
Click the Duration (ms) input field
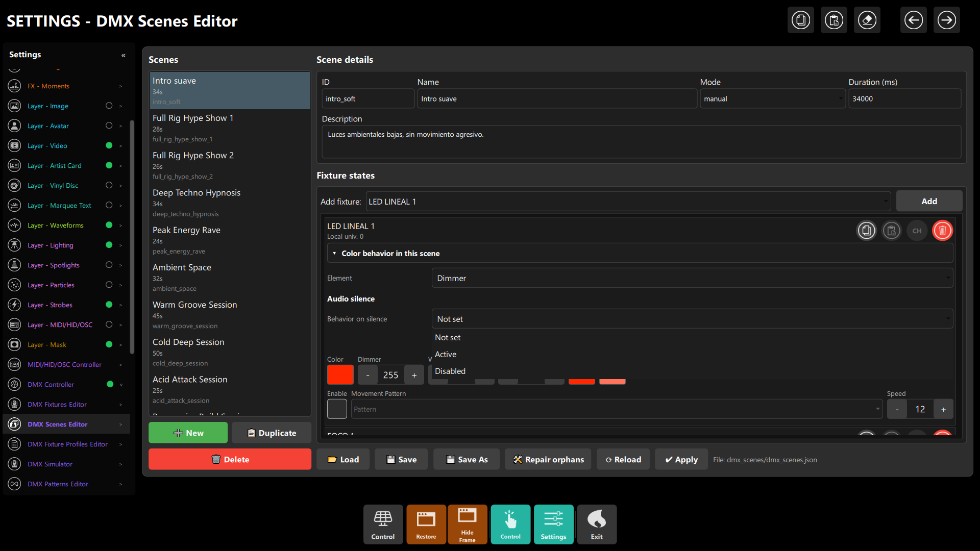[x=904, y=99]
